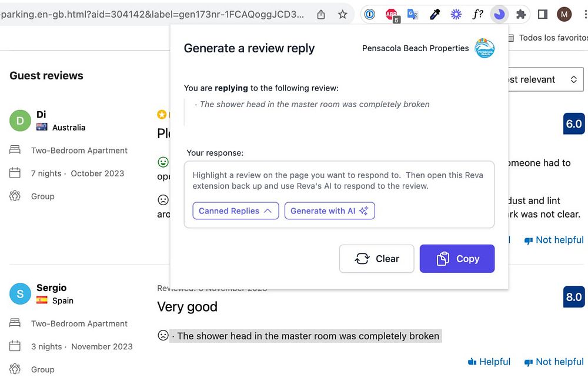Expand the Most relevant sort dropdown
The height and width of the screenshot is (391, 588).
pos(546,79)
